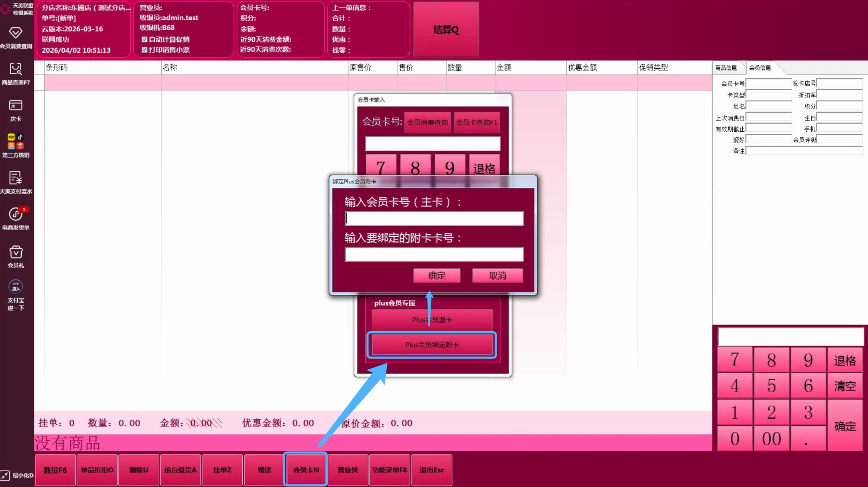Open the member consumption query (会员消费查询) sidebar icon
The image size is (868, 487).
pos(16,37)
